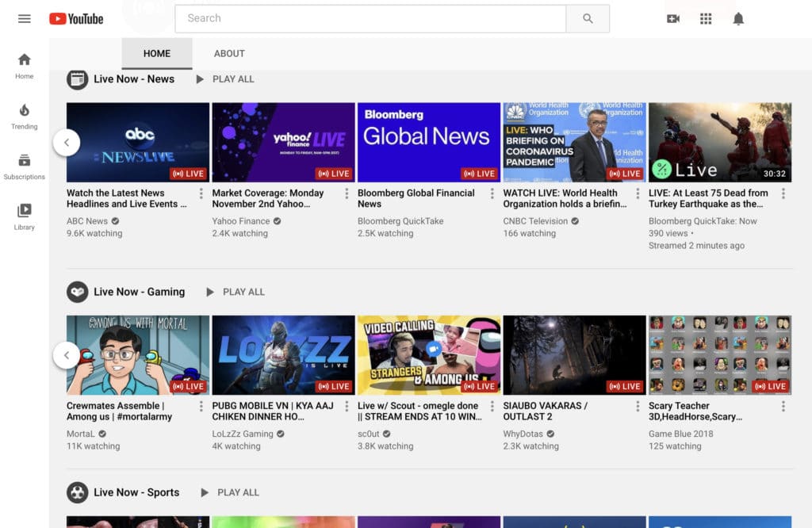This screenshot has height=528, width=812.
Task: Open the WHO coronavirus briefing thumbnail
Action: (x=574, y=143)
